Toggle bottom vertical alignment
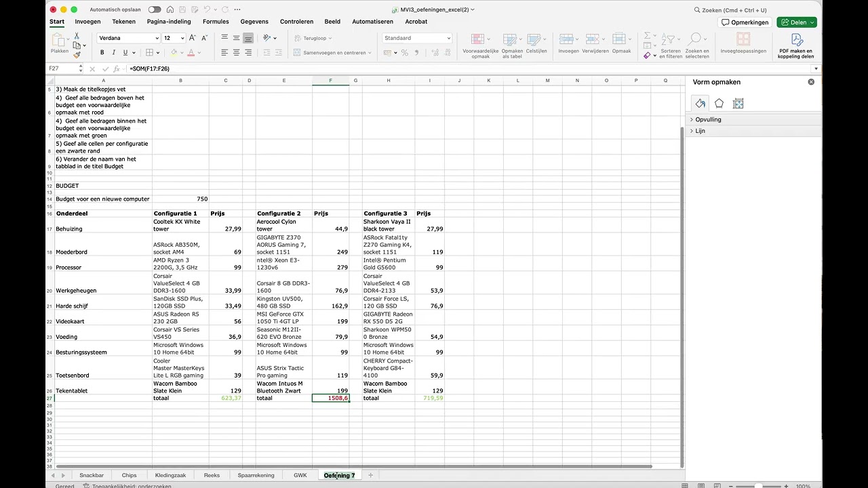This screenshot has width=868, height=488. 248,38
